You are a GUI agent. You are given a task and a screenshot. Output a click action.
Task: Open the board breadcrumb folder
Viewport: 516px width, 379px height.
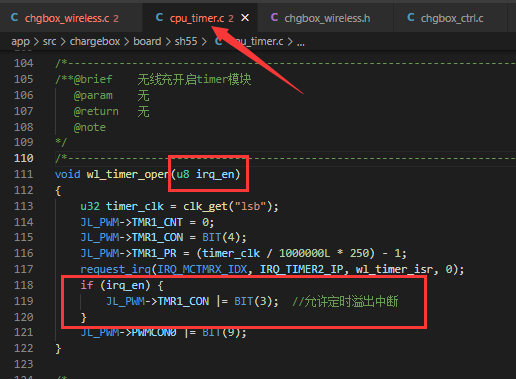[147, 42]
